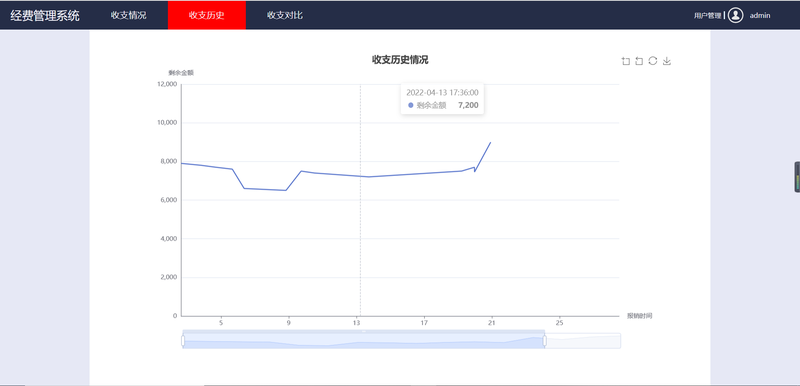Click the 收支历史情况 chart title
Image resolution: width=800 pixels, height=386 pixels.
(x=400, y=60)
